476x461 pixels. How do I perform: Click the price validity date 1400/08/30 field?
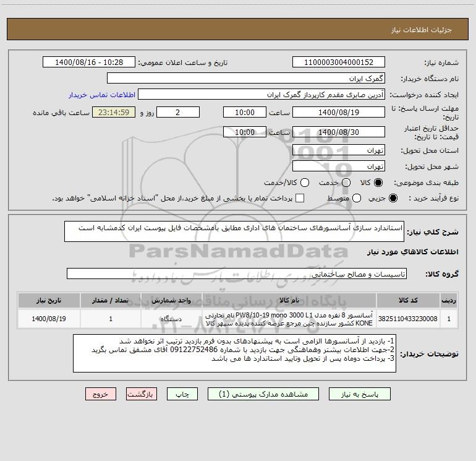pos(339,132)
